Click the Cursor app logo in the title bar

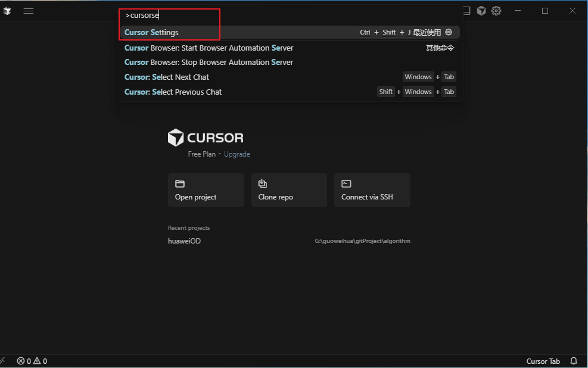7,11
